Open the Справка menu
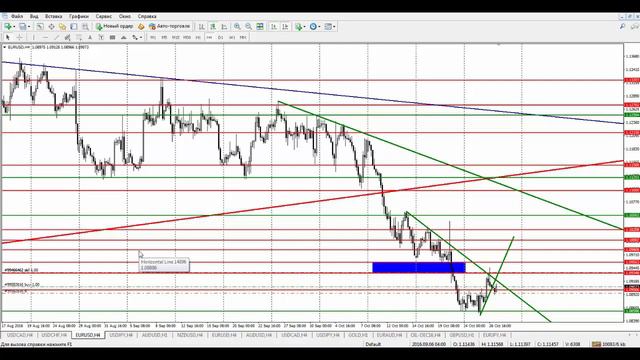The height and width of the screenshot is (360, 640). click(x=147, y=16)
